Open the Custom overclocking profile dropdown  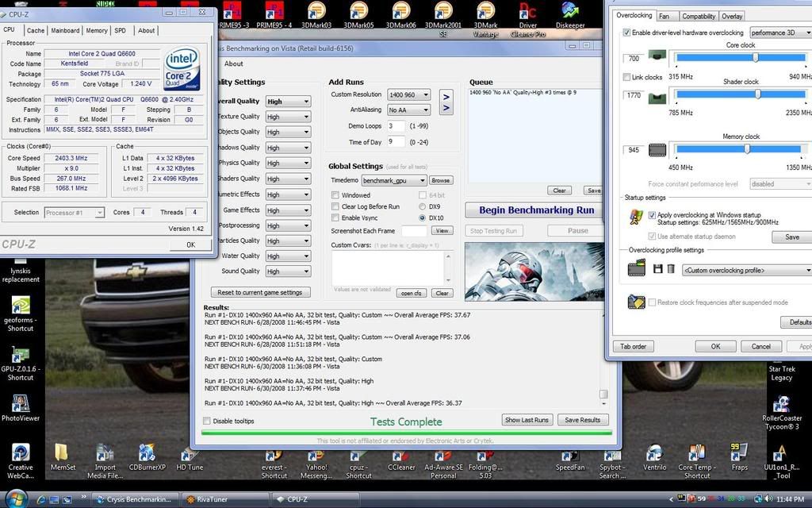click(x=747, y=270)
